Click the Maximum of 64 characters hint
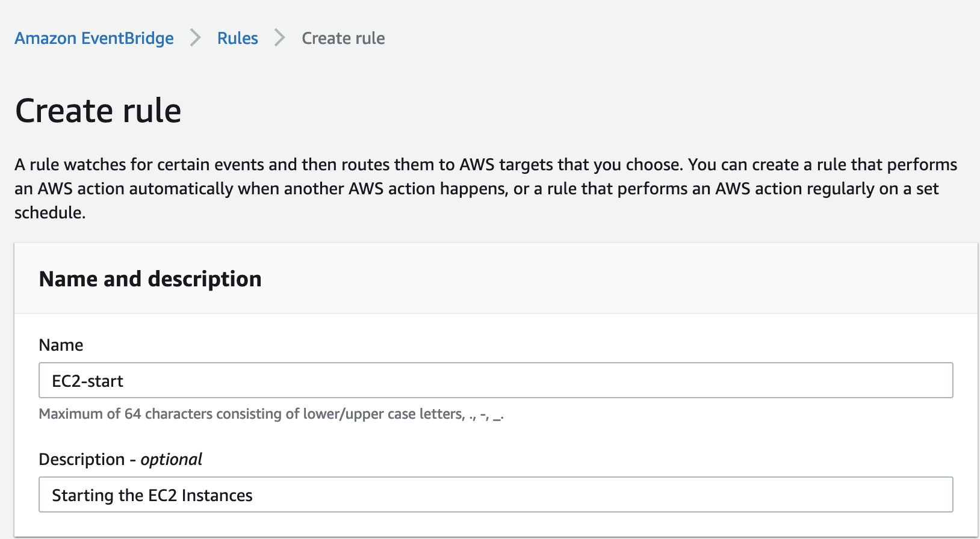 tap(271, 414)
